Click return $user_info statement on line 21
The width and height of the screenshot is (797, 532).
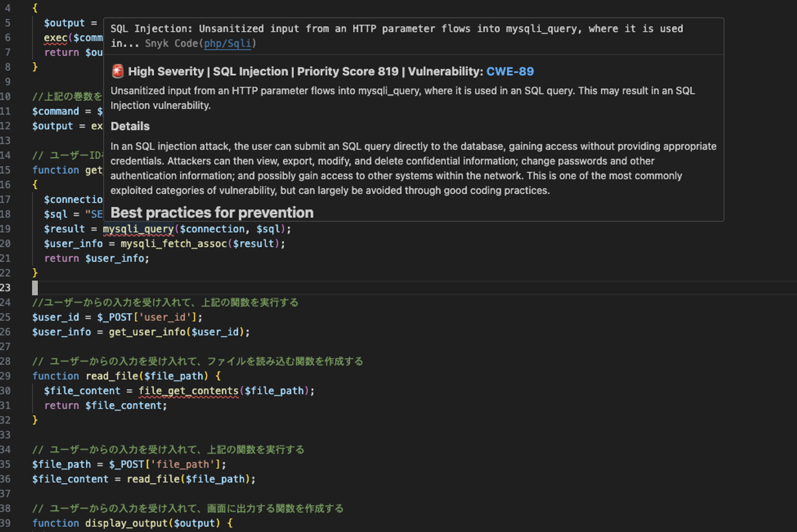coord(96,259)
